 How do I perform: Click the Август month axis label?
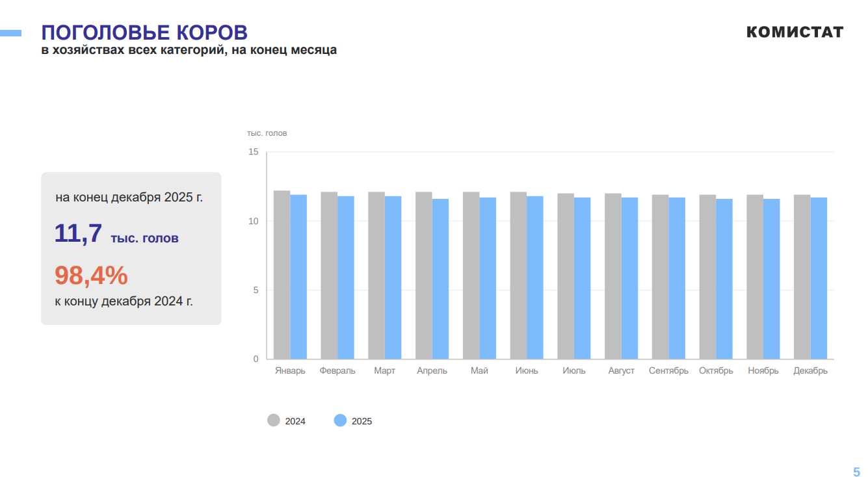pos(621,371)
